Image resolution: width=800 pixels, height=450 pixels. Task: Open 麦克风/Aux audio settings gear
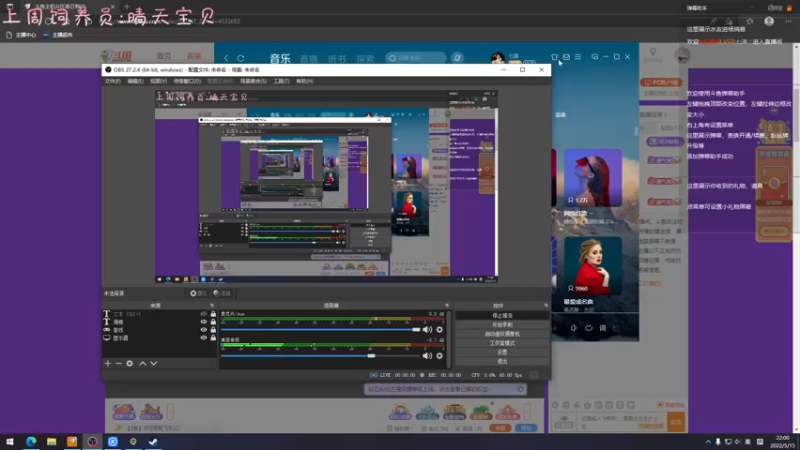tap(439, 330)
